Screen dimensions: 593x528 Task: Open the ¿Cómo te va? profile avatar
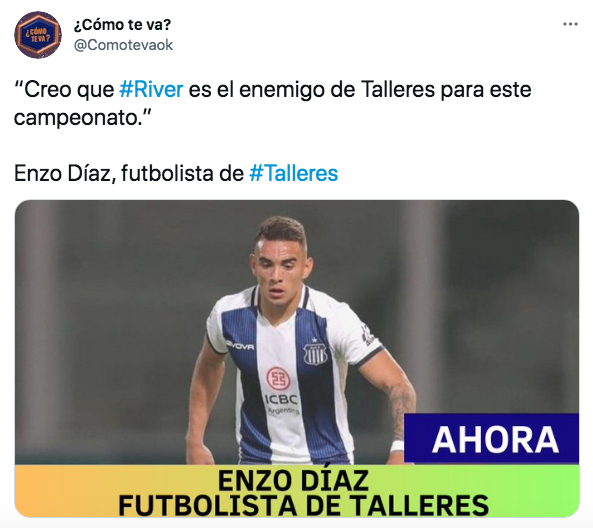click(x=38, y=35)
